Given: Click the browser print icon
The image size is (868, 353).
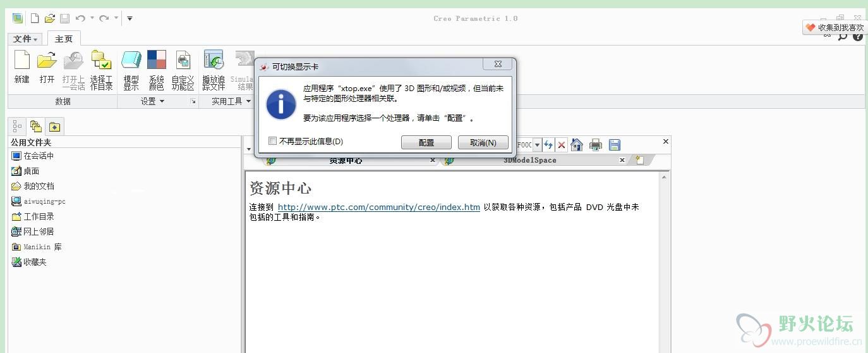Looking at the screenshot, I should (x=596, y=145).
